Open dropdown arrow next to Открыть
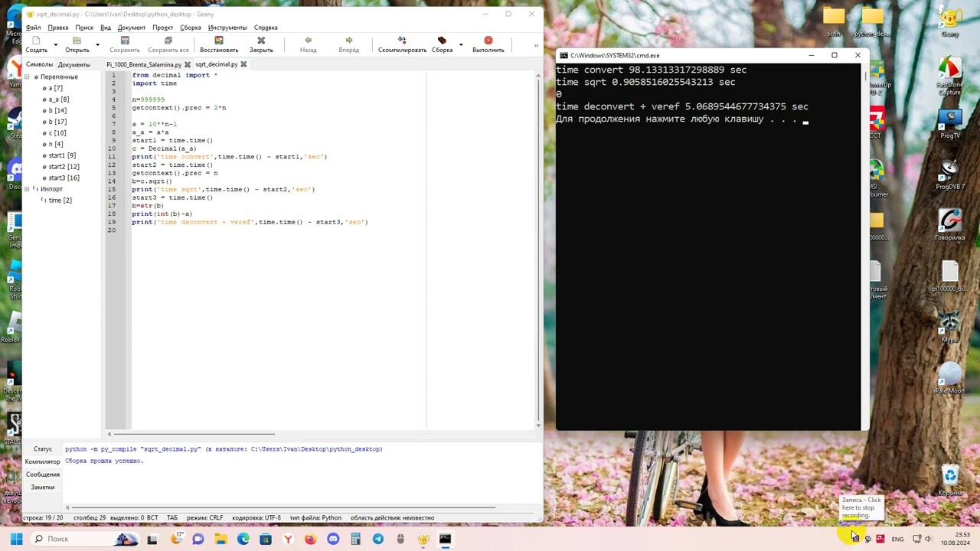 (x=97, y=44)
